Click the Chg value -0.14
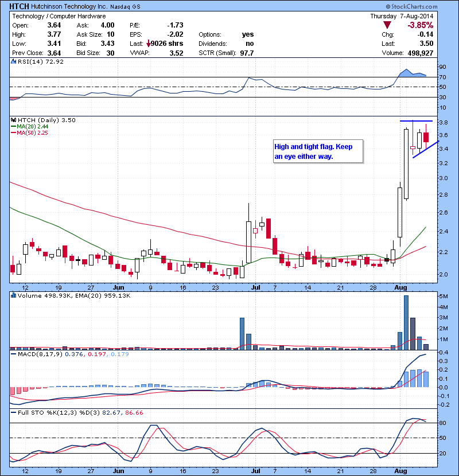The image size is (459, 476). (425, 34)
